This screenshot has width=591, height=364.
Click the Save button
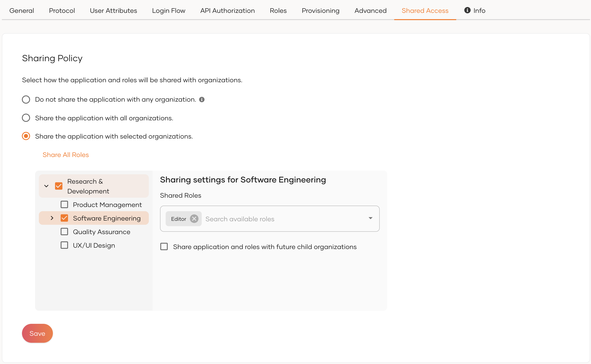[x=37, y=333]
